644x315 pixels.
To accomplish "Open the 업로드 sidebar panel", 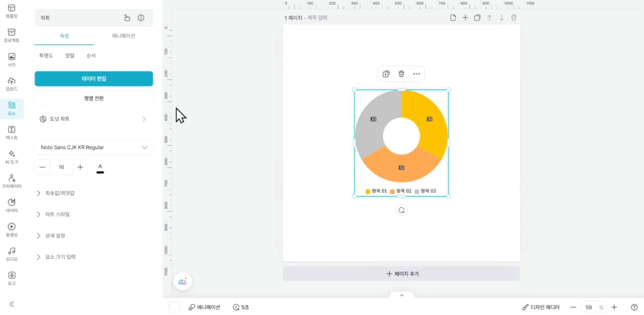I will point(12,84).
